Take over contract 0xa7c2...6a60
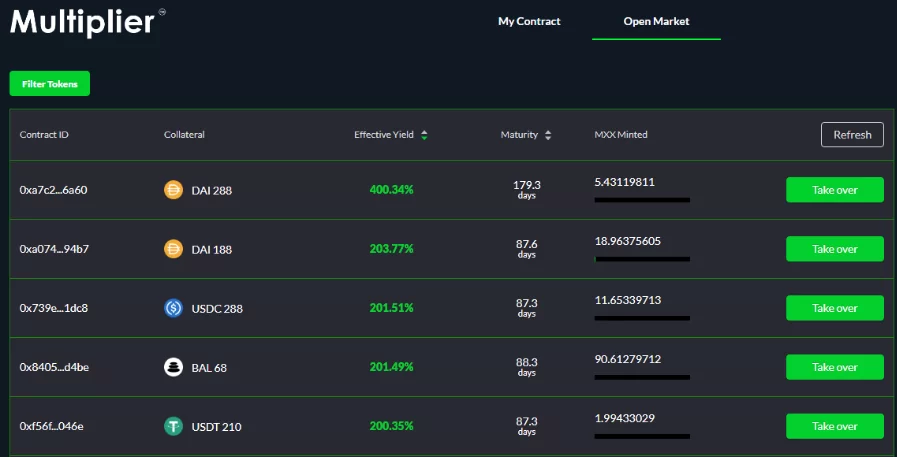Viewport: 897px width, 457px height. [834, 190]
